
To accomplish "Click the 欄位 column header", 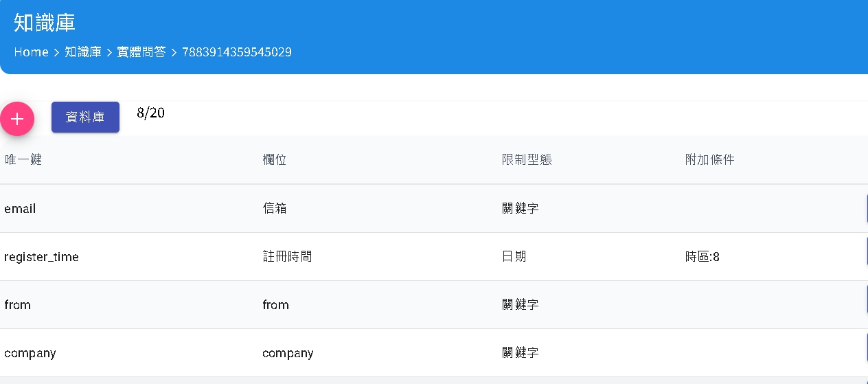I will pyautogui.click(x=275, y=159).
